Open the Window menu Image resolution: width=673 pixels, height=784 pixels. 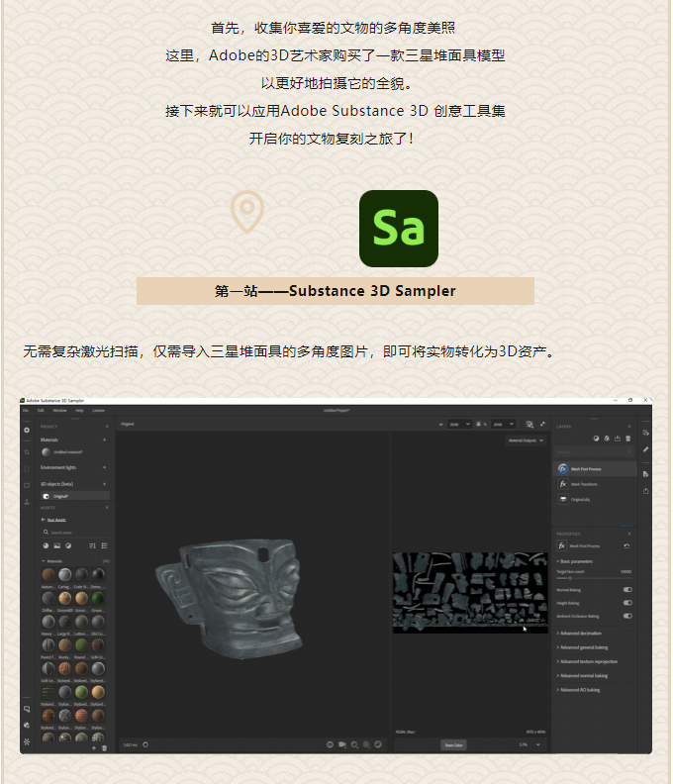click(x=59, y=411)
